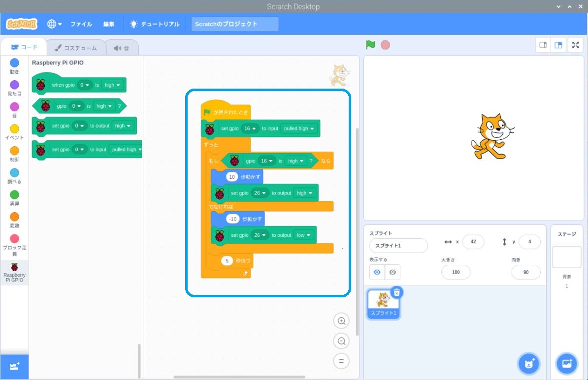The height and width of the screenshot is (380, 588).
Task: Click the choose a backdrop button
Action: [x=567, y=364]
